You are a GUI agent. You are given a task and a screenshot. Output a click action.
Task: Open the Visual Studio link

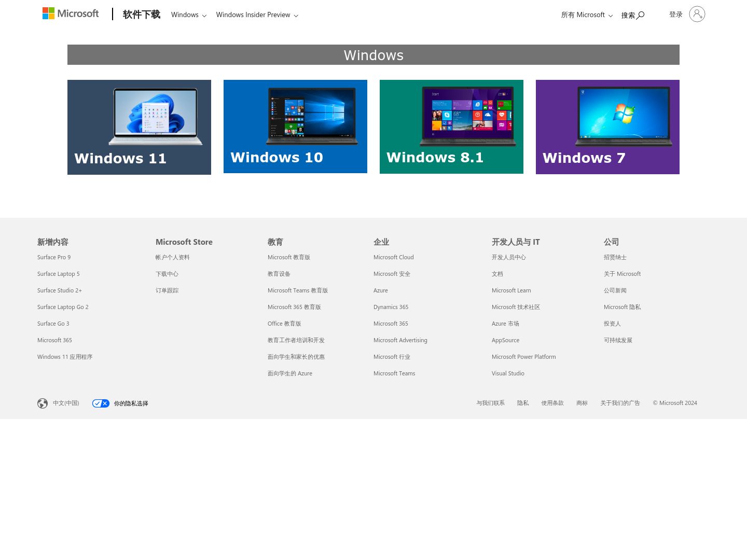click(508, 373)
